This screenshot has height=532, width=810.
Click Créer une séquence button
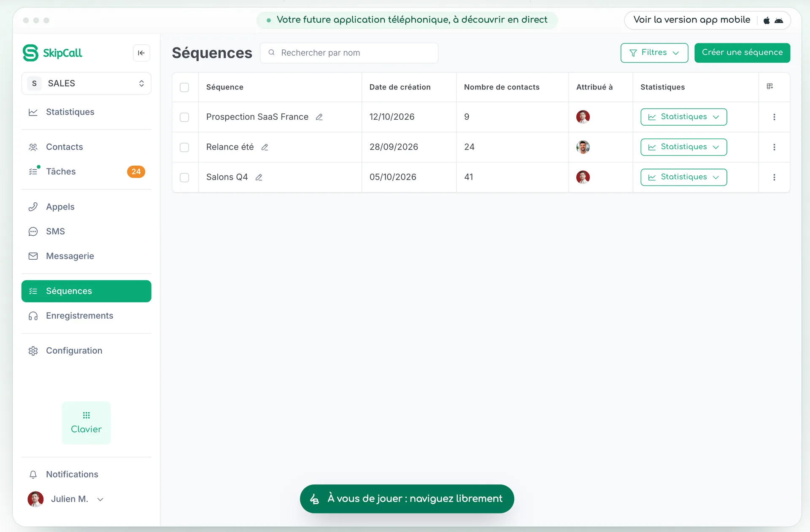pos(742,53)
